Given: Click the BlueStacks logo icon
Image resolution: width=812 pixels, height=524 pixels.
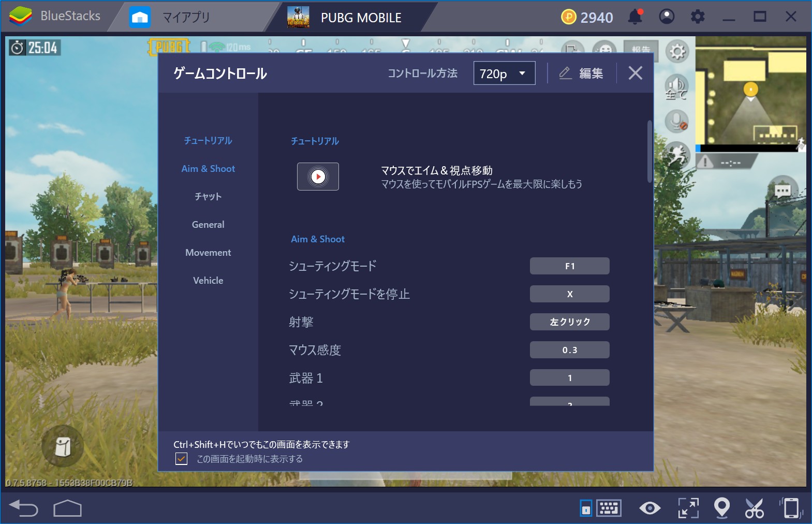Looking at the screenshot, I should click(x=21, y=16).
